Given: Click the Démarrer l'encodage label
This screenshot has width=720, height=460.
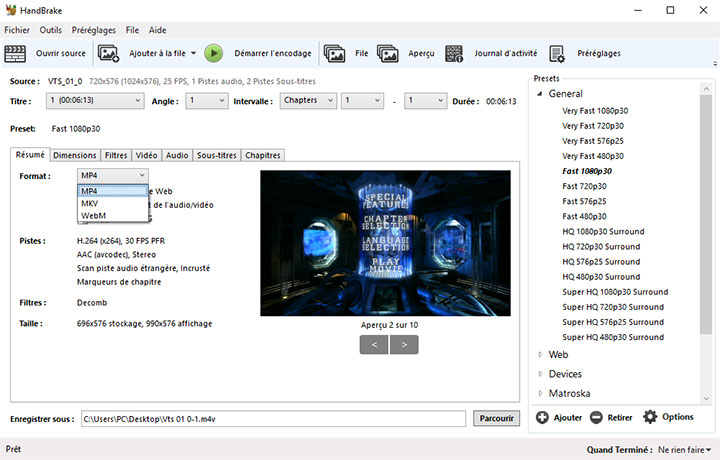Looking at the screenshot, I should 273,53.
